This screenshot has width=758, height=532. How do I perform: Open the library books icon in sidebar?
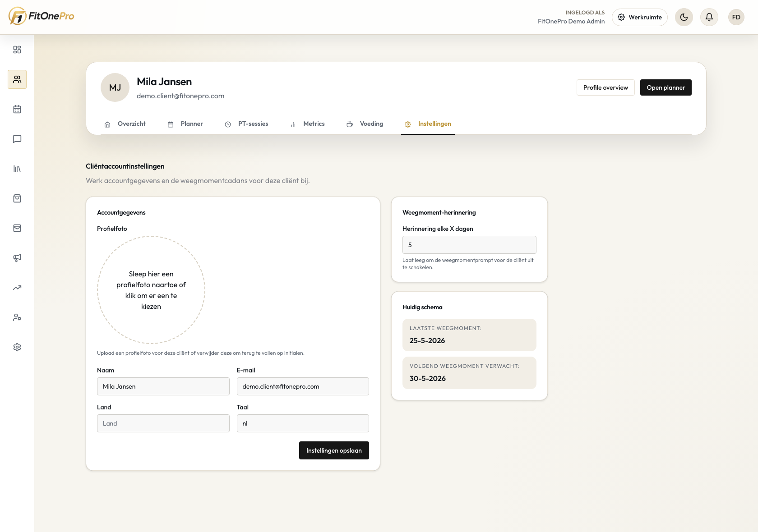pyautogui.click(x=17, y=169)
